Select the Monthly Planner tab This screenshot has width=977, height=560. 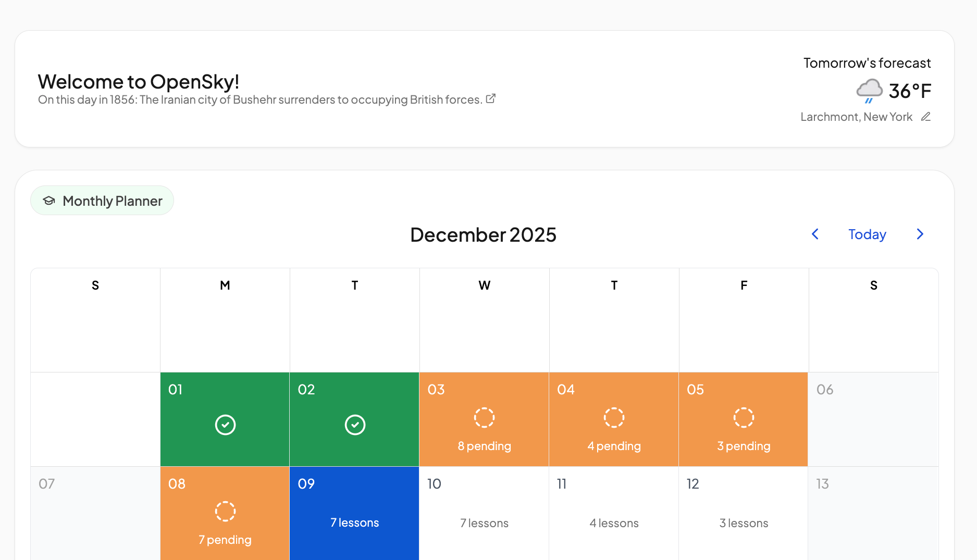point(102,201)
